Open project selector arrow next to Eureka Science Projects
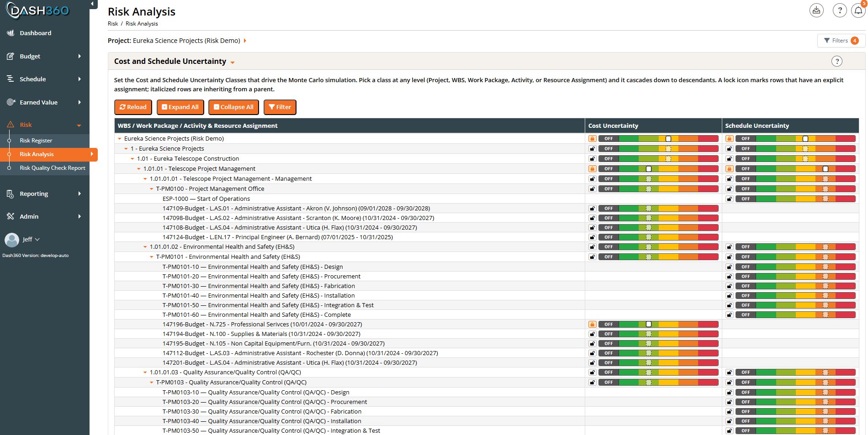Image resolution: width=868 pixels, height=435 pixels. [x=245, y=41]
